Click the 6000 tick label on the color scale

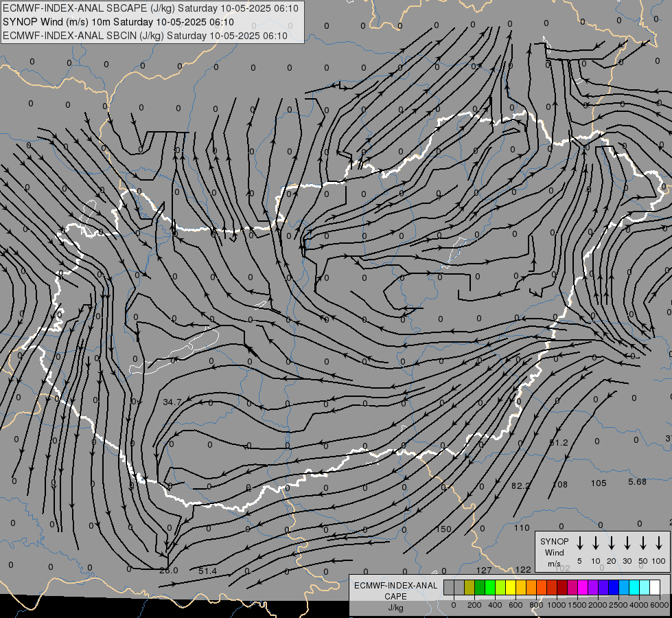point(660,605)
